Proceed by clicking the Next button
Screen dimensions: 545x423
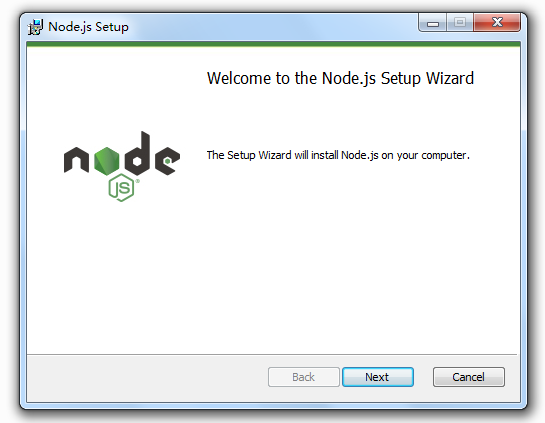click(378, 377)
